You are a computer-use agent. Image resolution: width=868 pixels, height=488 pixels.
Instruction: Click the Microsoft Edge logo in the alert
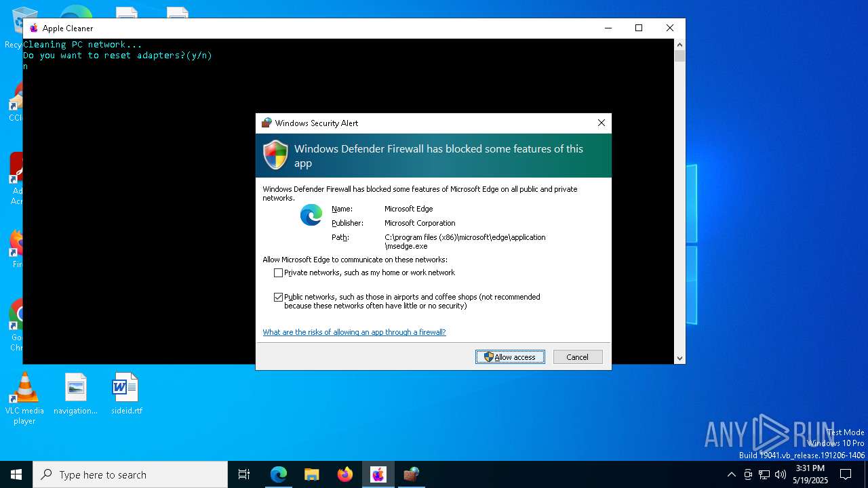click(x=311, y=215)
